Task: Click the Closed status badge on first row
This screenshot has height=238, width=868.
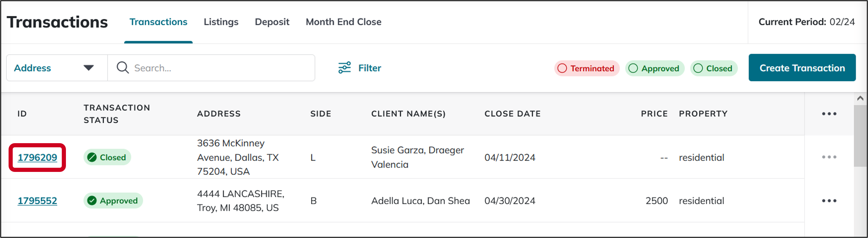Action: coord(107,157)
